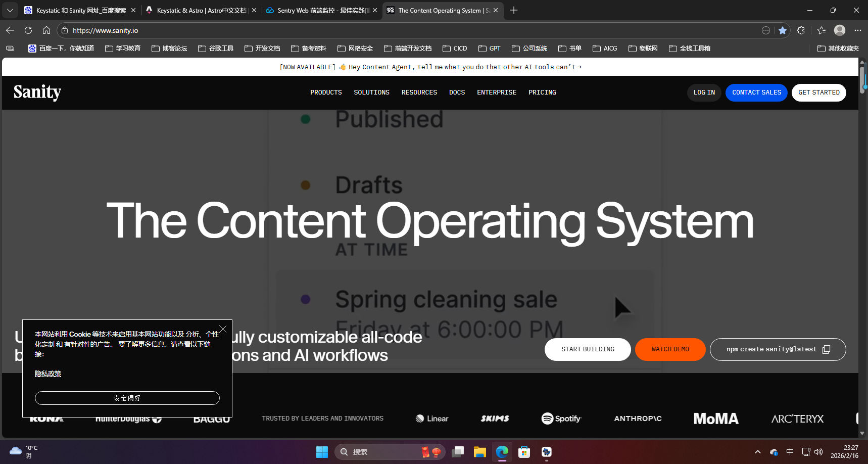Open the 其他收藏夹 folder
868x464 pixels.
(x=838, y=49)
